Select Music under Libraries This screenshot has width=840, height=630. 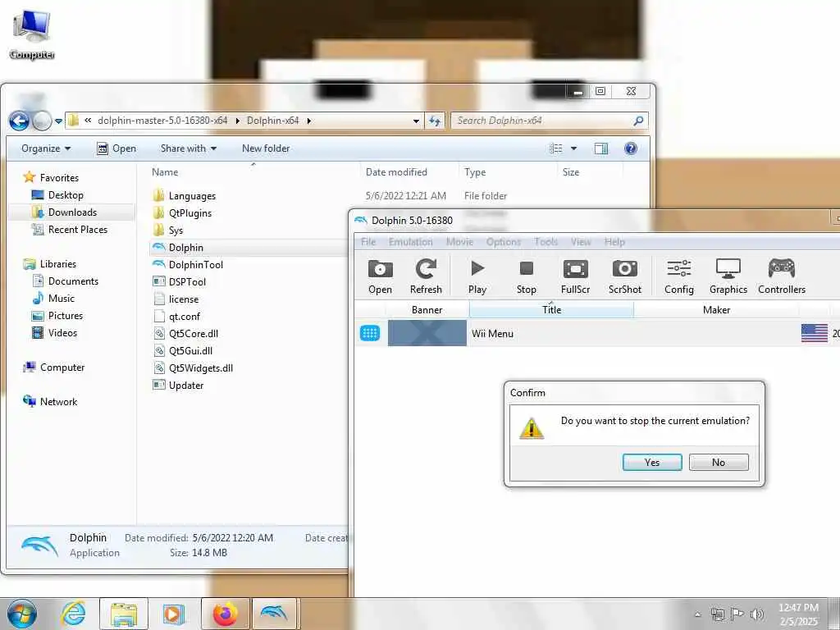coord(61,299)
